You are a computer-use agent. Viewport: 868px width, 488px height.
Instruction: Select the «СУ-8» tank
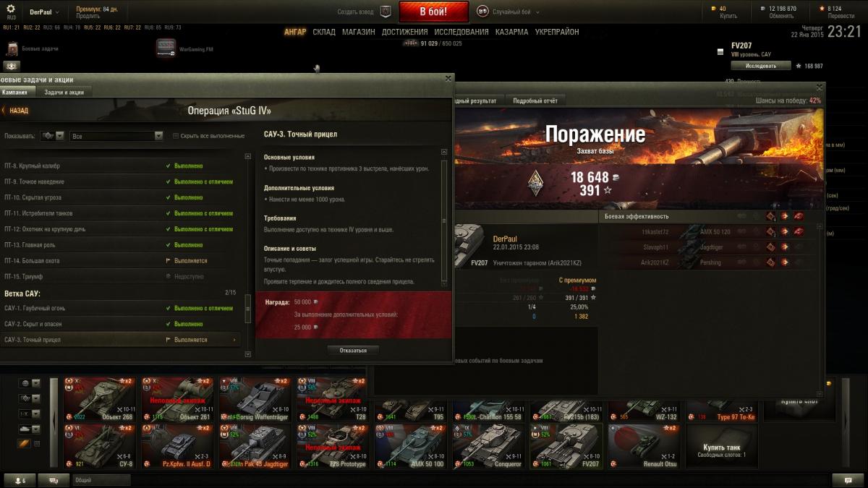(x=99, y=446)
